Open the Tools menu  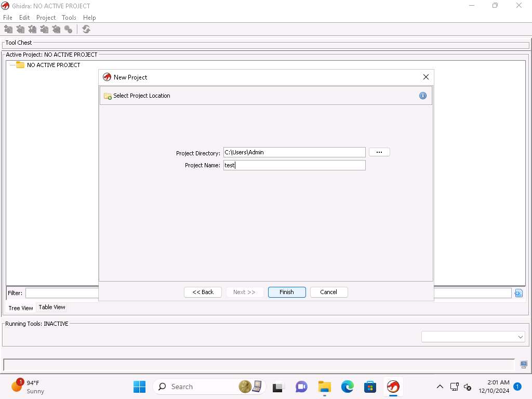pos(69,18)
